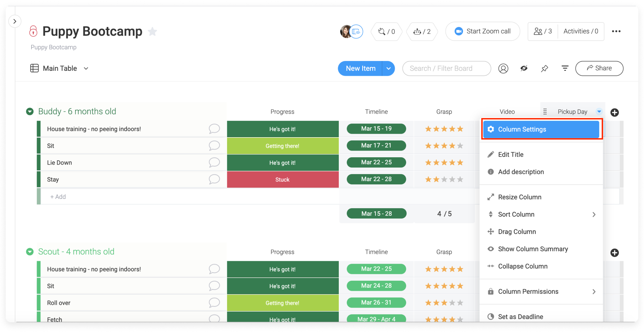Viewport: 644px width, 333px height.
Task: Open Column Permissions submenu
Action: click(541, 292)
